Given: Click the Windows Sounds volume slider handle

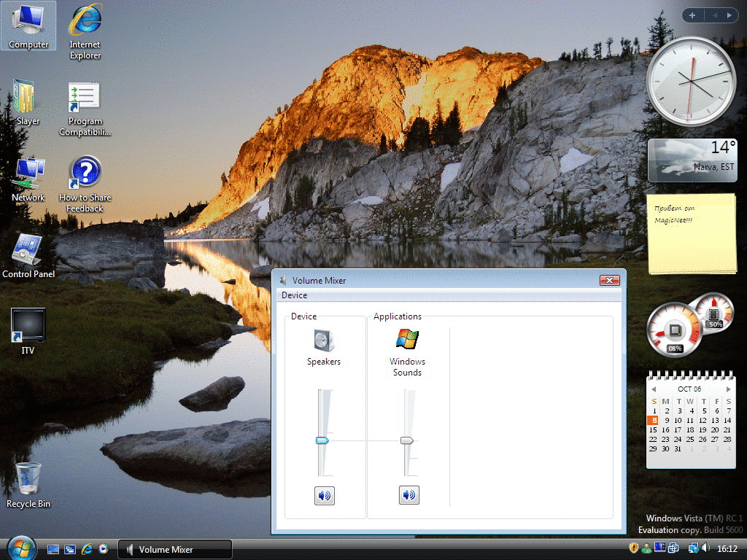Looking at the screenshot, I should point(407,440).
